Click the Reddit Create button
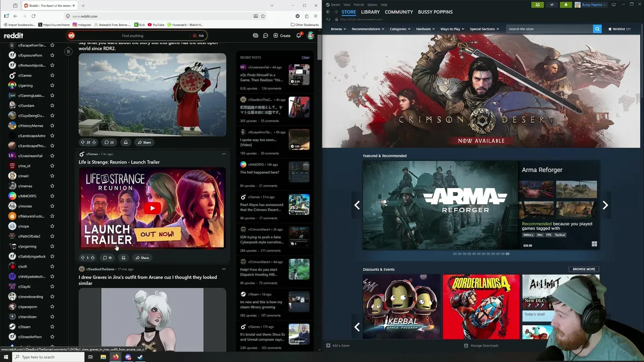644x362 pixels. point(282,36)
